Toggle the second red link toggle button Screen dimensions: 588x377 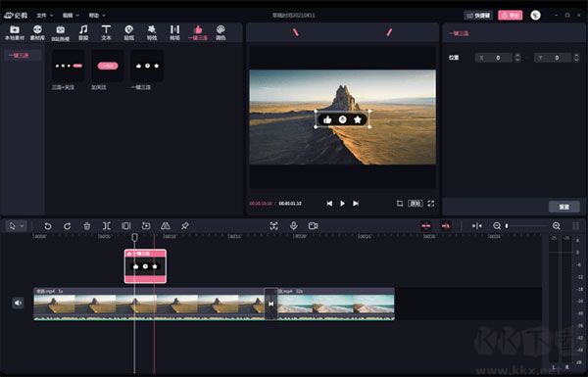coord(446,225)
